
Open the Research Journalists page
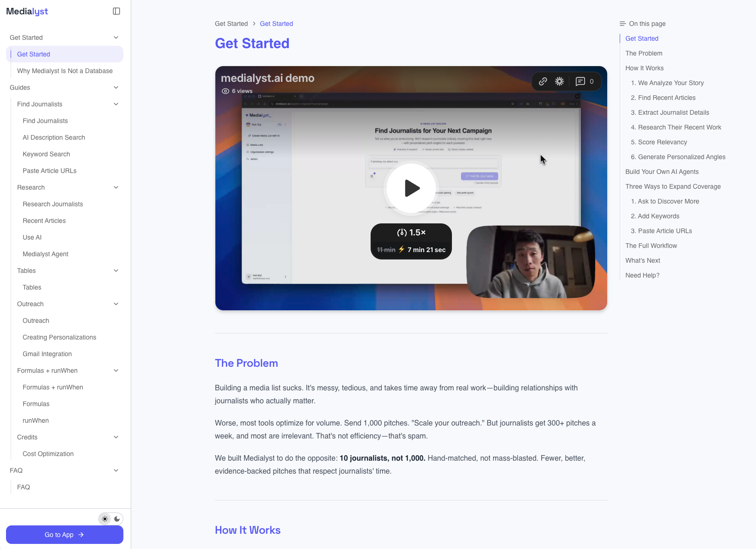(53, 204)
